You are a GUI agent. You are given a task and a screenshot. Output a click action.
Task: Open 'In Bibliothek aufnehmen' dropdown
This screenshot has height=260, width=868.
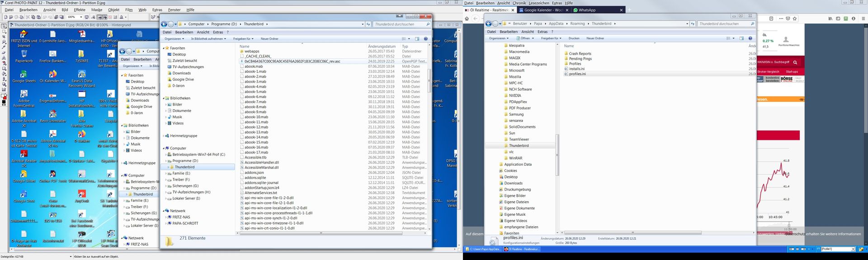point(209,39)
